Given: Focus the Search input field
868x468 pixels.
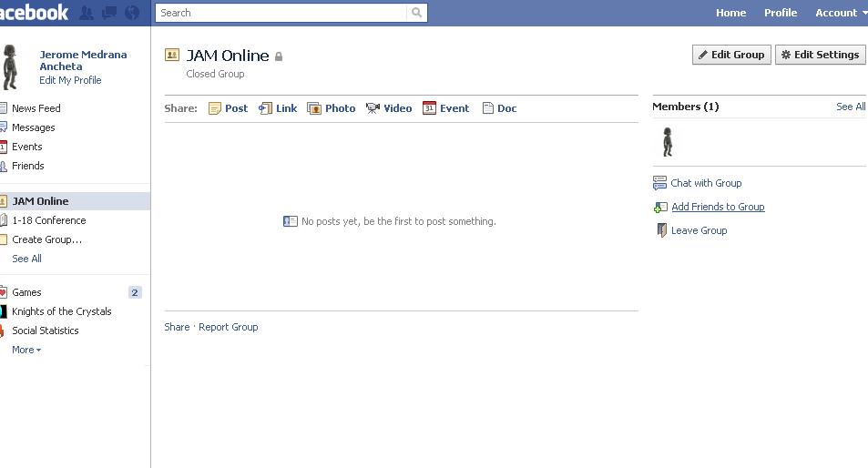Looking at the screenshot, I should click(x=281, y=13).
